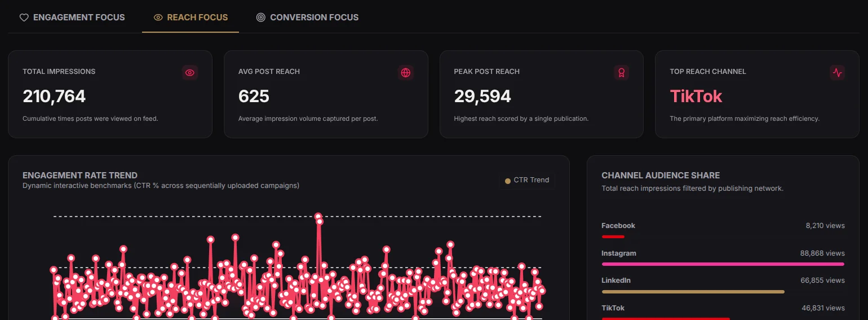Click the Facebook red audience share bar
868x320 pixels.
click(613, 236)
